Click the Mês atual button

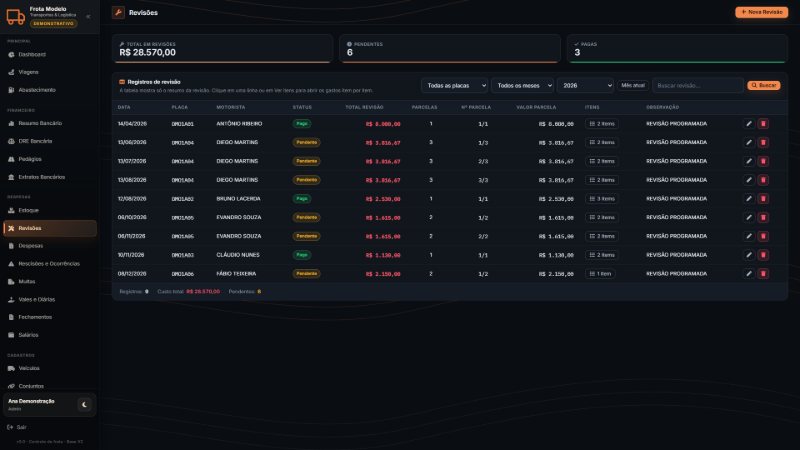pos(633,86)
